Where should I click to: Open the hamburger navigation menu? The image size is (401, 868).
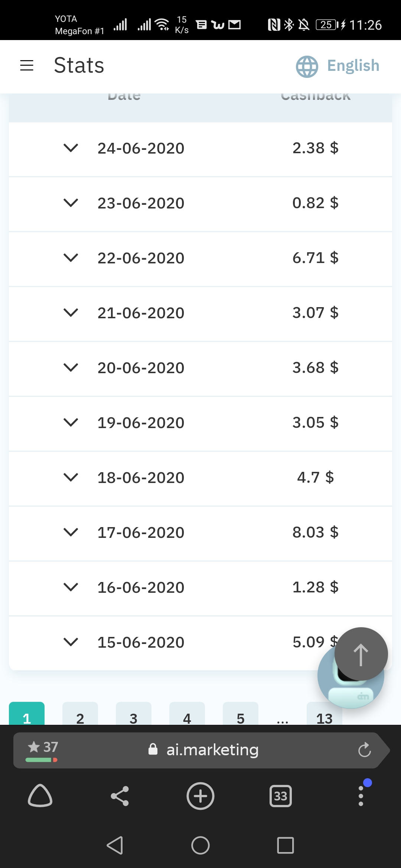click(x=27, y=66)
